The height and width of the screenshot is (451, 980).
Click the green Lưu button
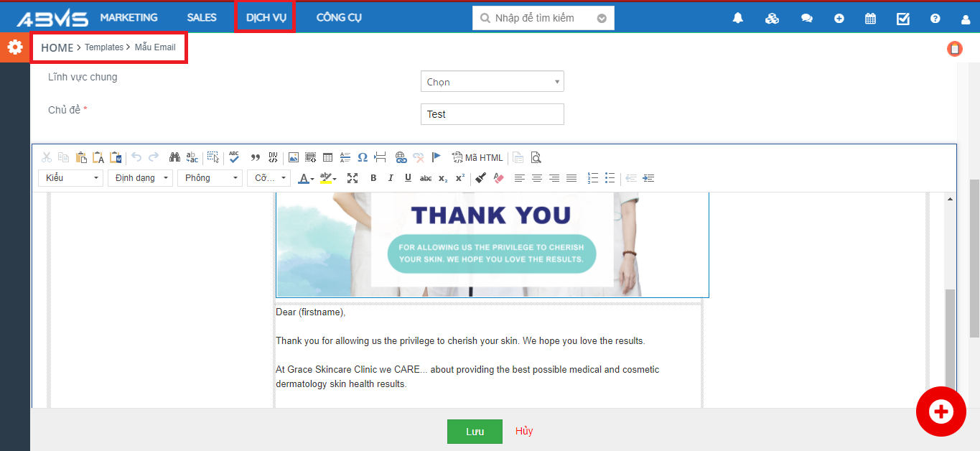[475, 432]
